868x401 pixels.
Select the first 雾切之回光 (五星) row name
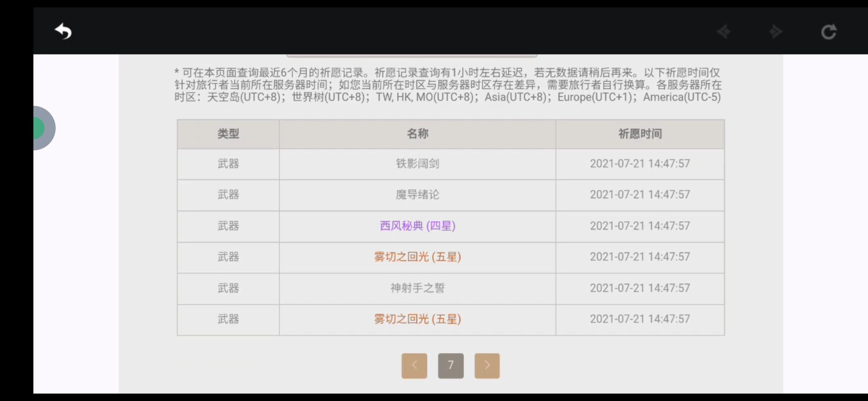coord(418,257)
